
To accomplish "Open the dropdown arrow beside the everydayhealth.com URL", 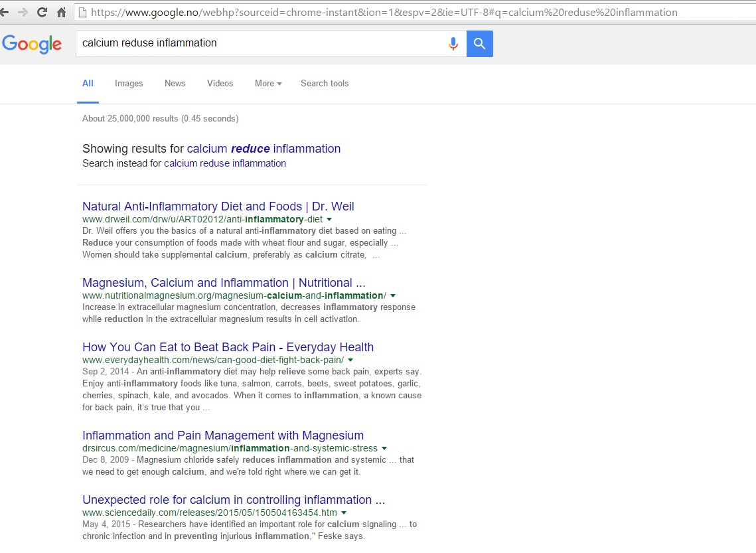I will point(350,360).
